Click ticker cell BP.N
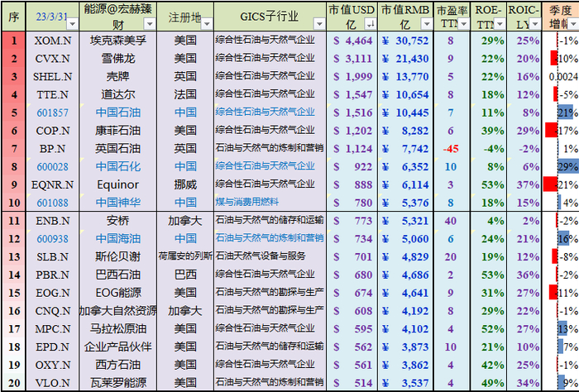This screenshot has height=392, width=579. (52, 149)
